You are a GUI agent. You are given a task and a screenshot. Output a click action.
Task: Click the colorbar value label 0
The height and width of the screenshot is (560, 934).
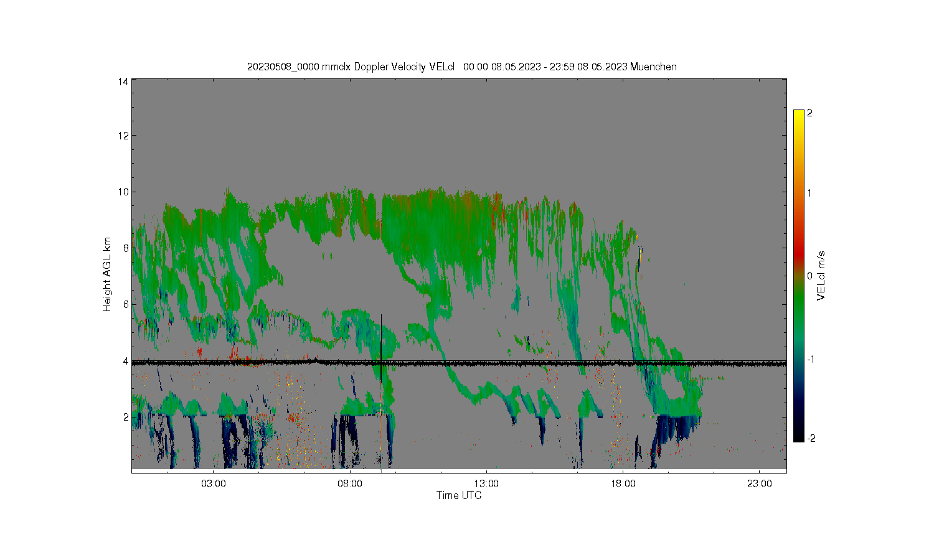point(809,276)
